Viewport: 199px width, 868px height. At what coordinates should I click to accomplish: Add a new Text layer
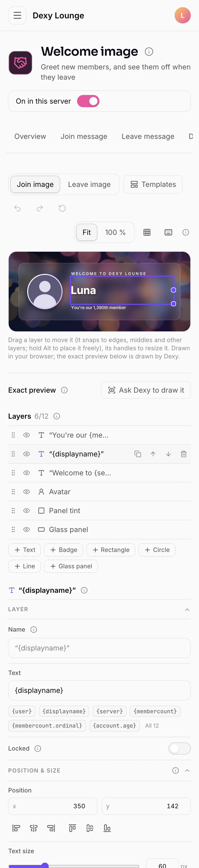click(x=24, y=550)
